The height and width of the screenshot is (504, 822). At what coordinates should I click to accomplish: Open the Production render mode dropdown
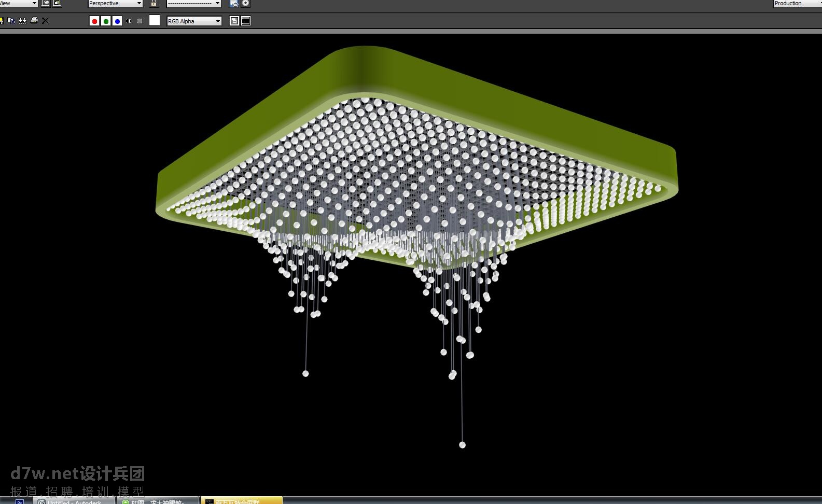pyautogui.click(x=798, y=4)
